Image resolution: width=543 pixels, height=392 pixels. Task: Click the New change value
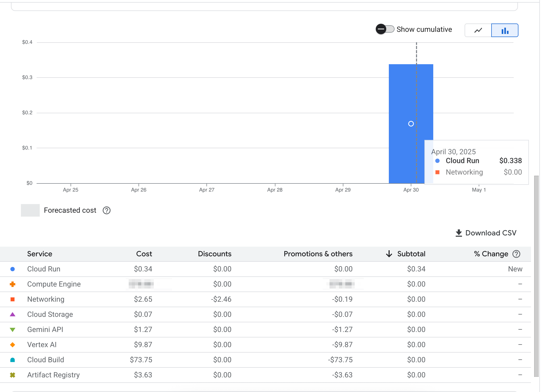point(515,269)
